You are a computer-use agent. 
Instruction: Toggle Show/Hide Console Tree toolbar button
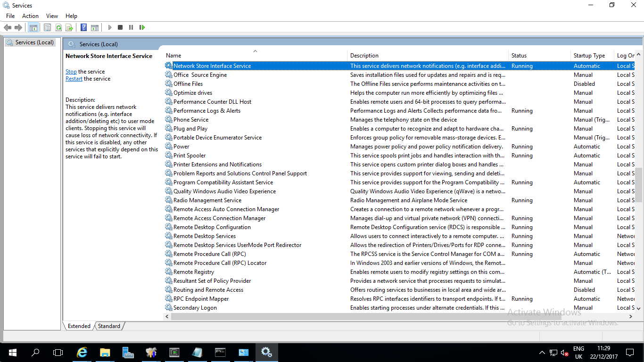point(33,28)
